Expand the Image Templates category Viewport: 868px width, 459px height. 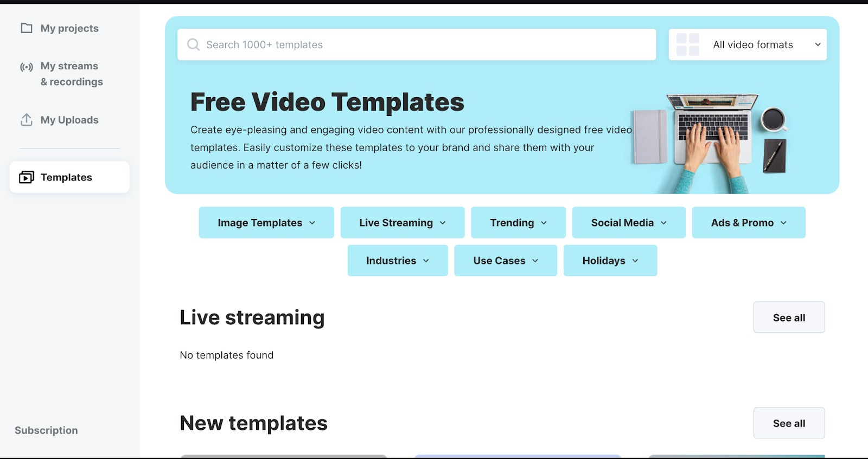(266, 223)
